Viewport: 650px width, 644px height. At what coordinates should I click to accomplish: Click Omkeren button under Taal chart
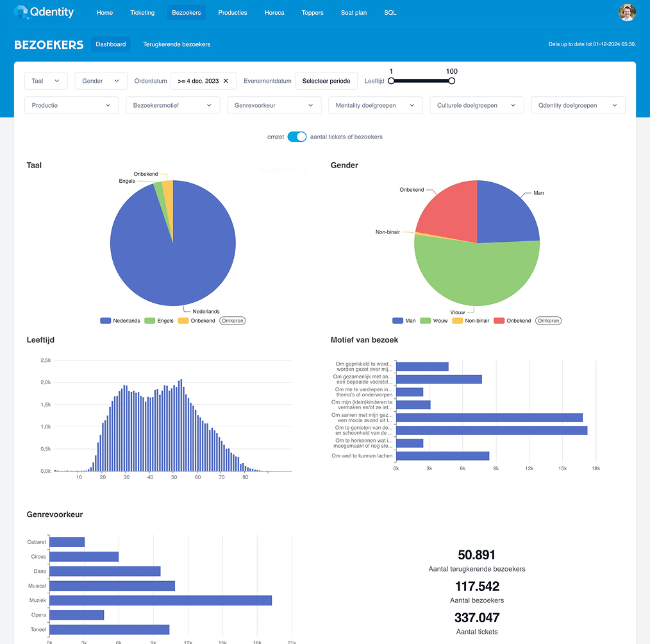coord(233,321)
